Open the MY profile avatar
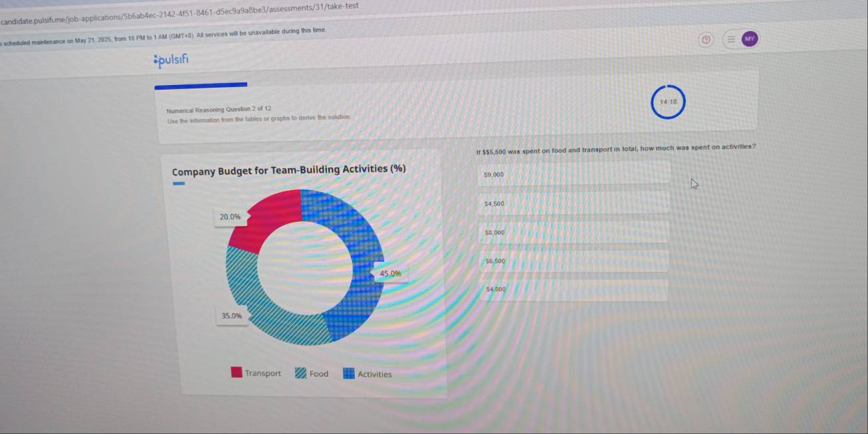This screenshot has height=434, width=868. tap(748, 40)
